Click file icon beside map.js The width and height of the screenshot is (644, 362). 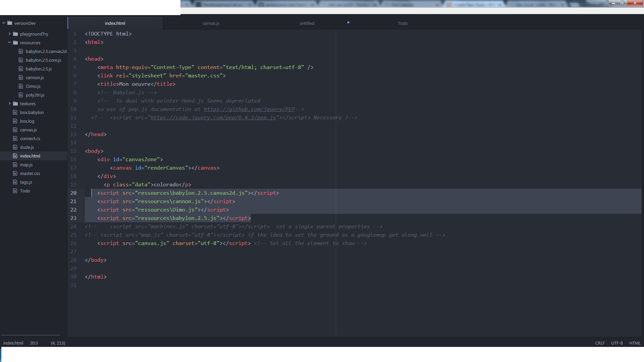tap(15, 165)
